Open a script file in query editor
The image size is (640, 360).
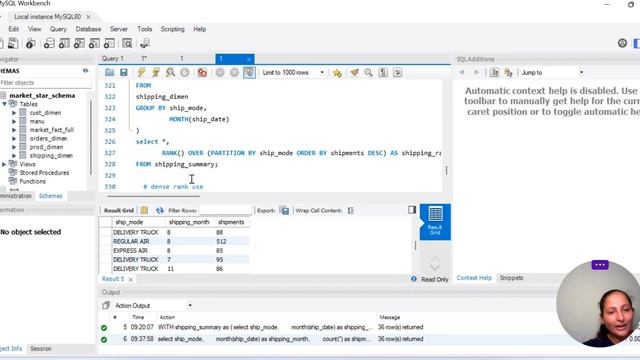(109, 73)
